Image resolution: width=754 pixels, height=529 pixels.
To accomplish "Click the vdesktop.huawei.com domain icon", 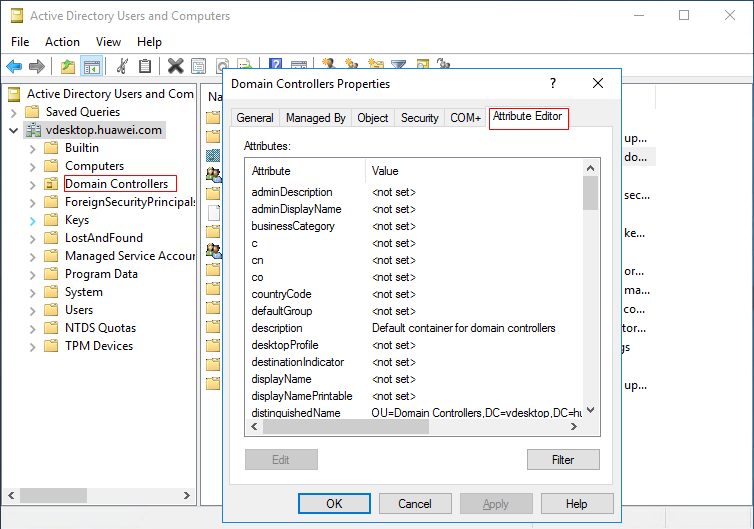I will (34, 130).
